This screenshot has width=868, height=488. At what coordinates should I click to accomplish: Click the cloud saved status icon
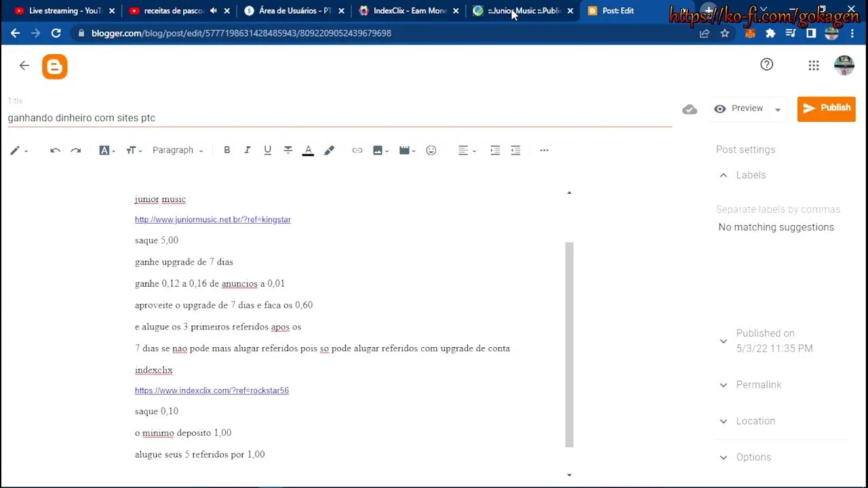[x=690, y=109]
